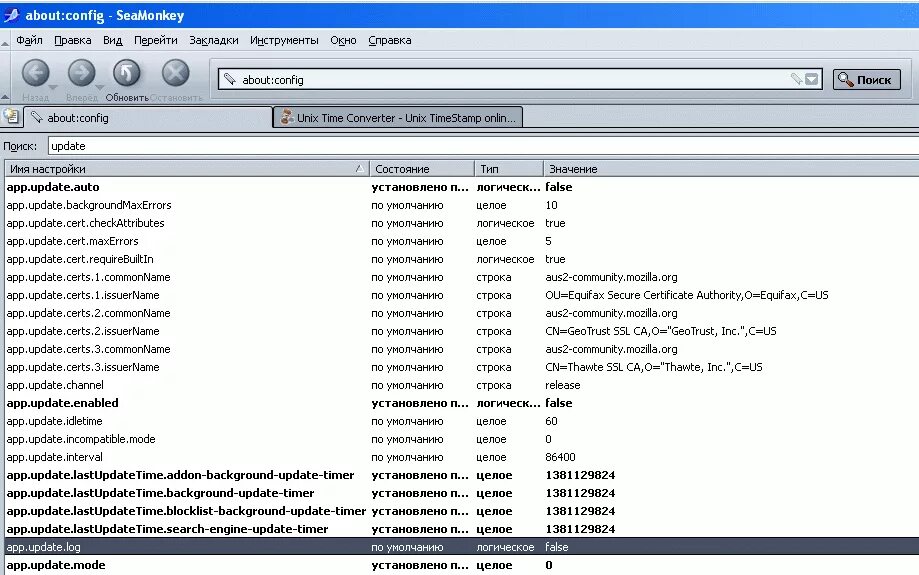Image resolution: width=919 pixels, height=575 pixels.
Task: Click the Forward navigation arrow icon
Action: coord(81,74)
